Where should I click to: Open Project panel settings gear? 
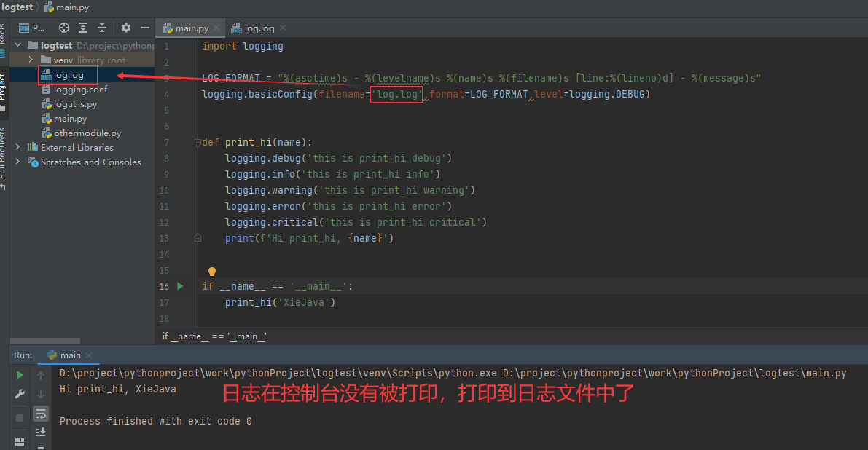tap(126, 28)
